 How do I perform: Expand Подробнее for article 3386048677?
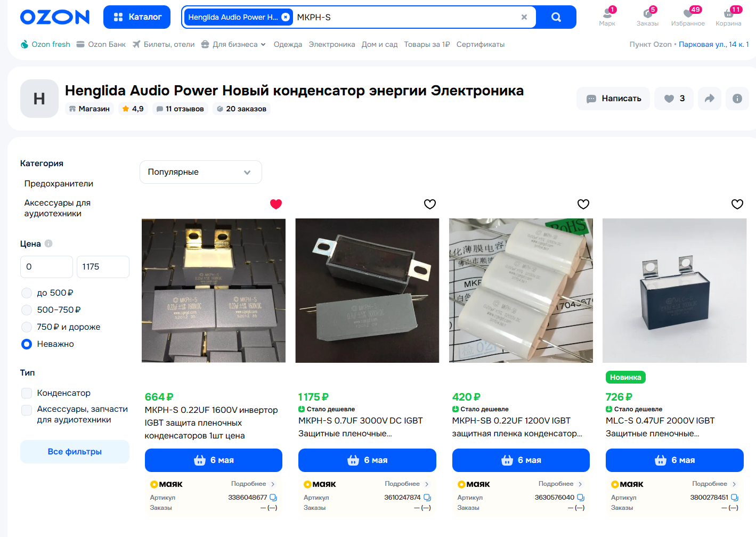coord(253,484)
